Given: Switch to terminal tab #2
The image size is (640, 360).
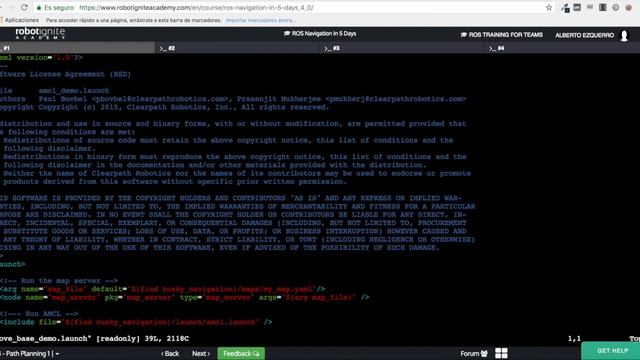Looking at the screenshot, I should [238, 48].
